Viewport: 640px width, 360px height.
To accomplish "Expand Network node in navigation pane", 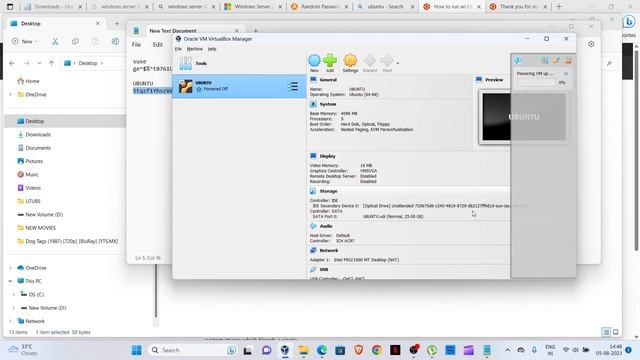I will 11,321.
